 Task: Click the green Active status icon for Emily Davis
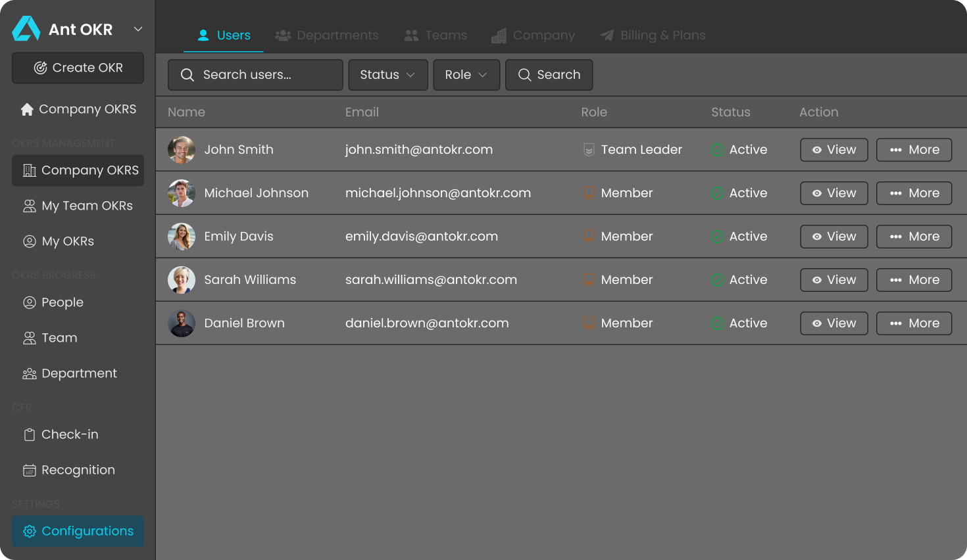tap(716, 236)
